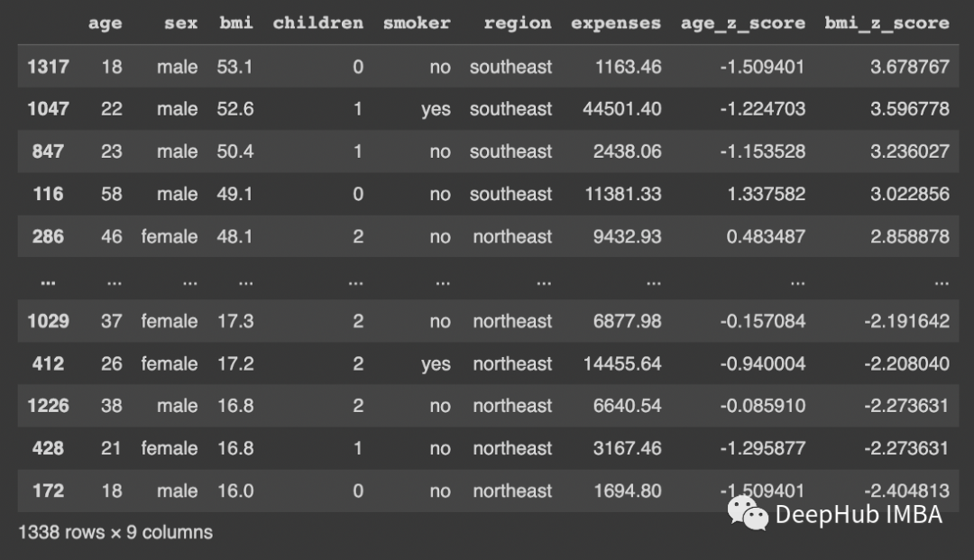The image size is (974, 560).
Task: Click the bmi value 53.1
Action: pyautogui.click(x=235, y=67)
